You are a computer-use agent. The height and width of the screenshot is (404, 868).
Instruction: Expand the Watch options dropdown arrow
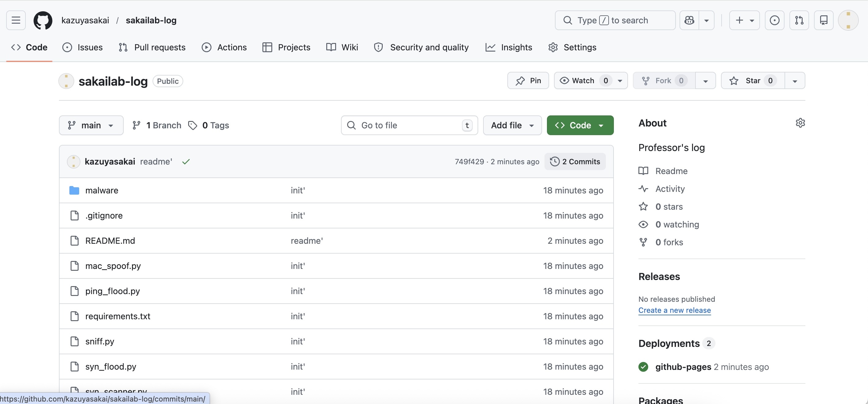click(x=620, y=80)
